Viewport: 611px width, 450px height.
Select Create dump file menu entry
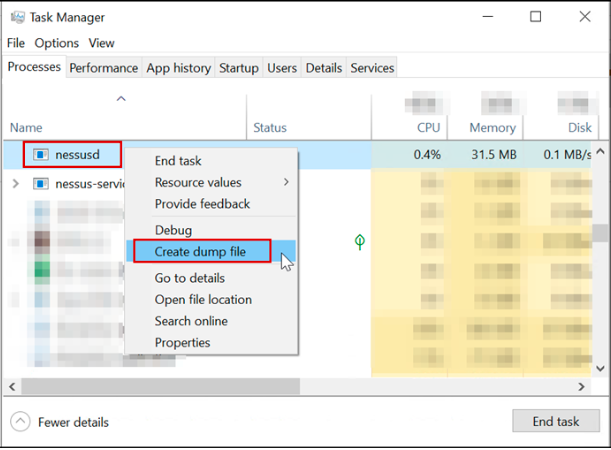(x=200, y=251)
